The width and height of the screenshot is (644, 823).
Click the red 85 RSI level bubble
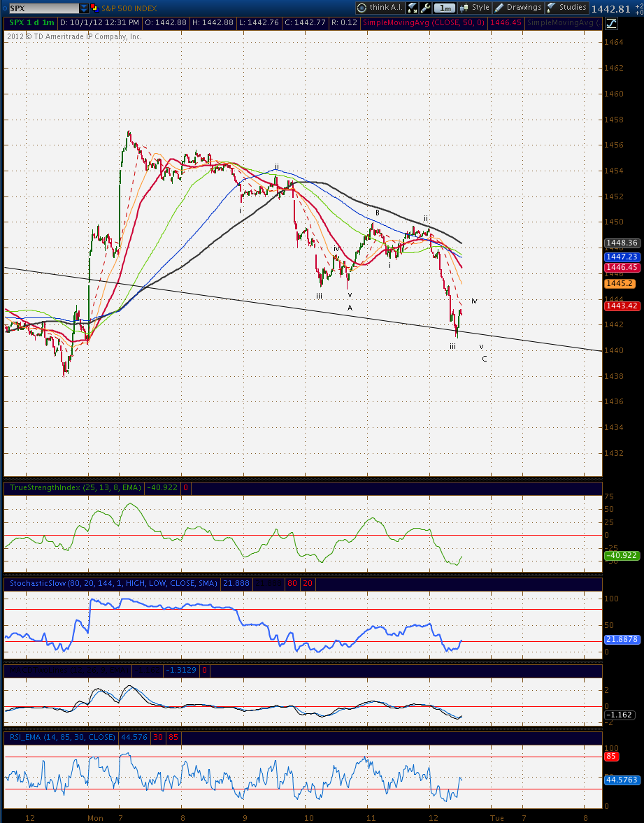point(611,757)
